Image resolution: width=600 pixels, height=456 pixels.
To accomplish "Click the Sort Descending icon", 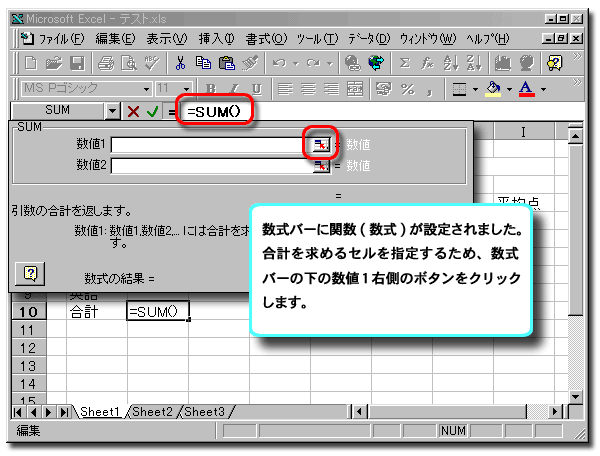I will 474,63.
